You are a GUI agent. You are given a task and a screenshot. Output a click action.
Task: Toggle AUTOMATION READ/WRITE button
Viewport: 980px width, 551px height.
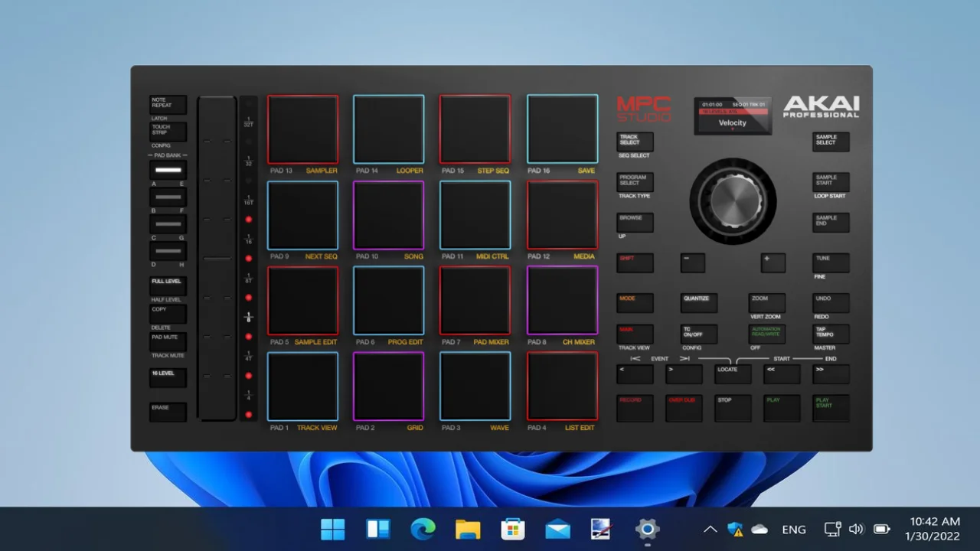[766, 334]
